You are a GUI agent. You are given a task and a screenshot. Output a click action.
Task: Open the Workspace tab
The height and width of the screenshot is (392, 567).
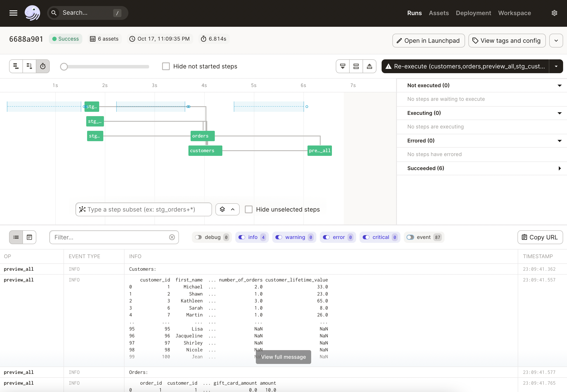point(514,13)
